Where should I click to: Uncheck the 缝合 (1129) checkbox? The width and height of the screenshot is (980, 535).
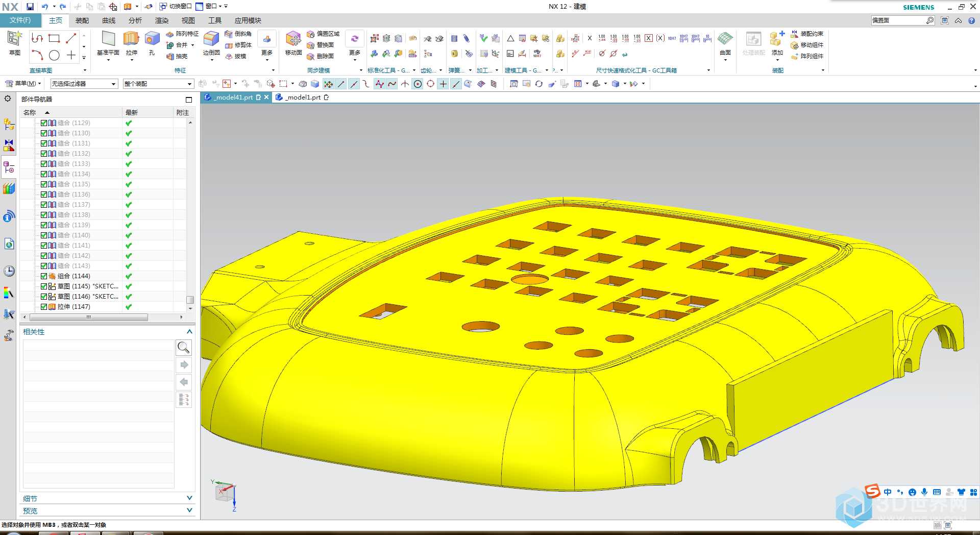44,123
